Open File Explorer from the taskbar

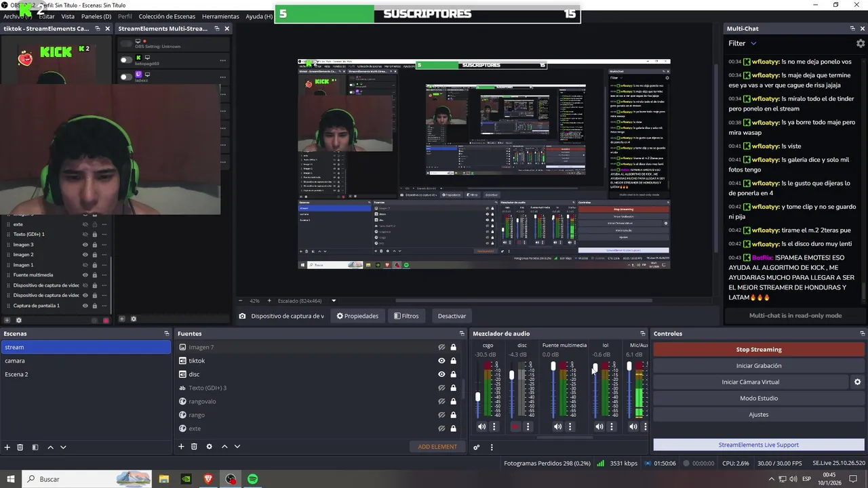[164, 479]
